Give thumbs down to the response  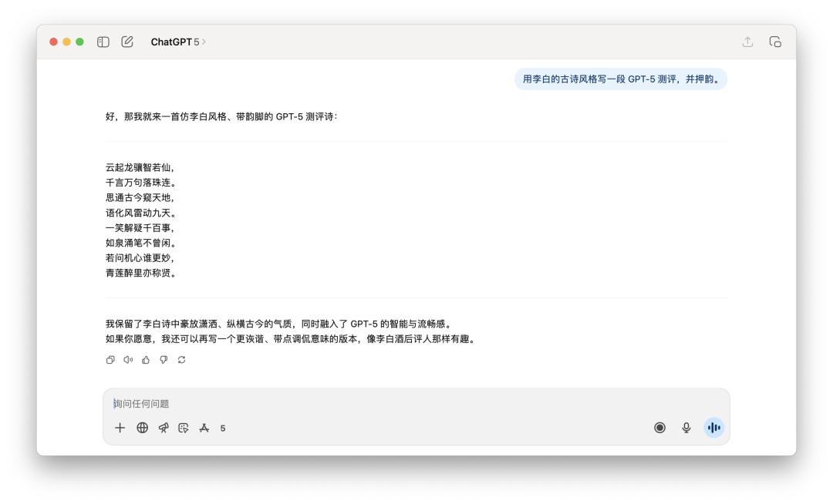164,360
